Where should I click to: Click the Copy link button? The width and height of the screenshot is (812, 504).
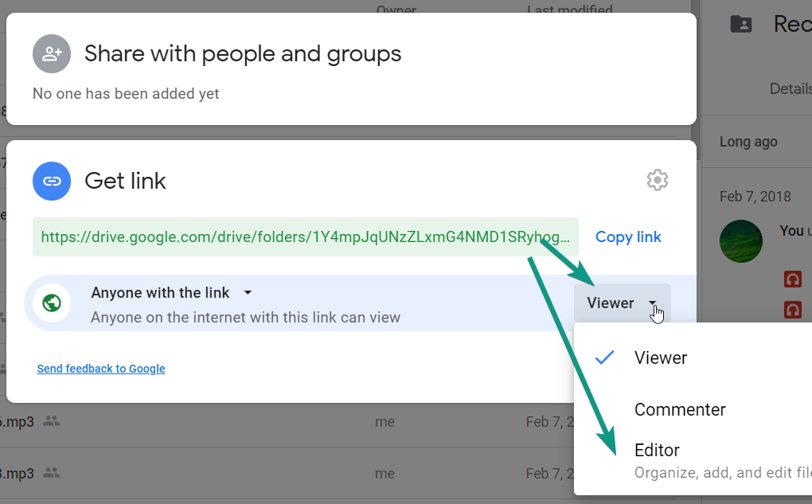point(628,237)
